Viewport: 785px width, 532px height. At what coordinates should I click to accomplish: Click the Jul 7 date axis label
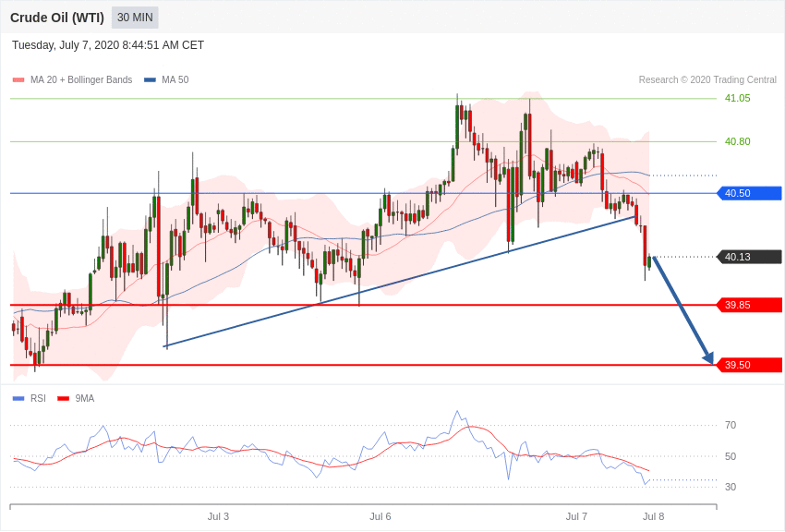click(576, 516)
